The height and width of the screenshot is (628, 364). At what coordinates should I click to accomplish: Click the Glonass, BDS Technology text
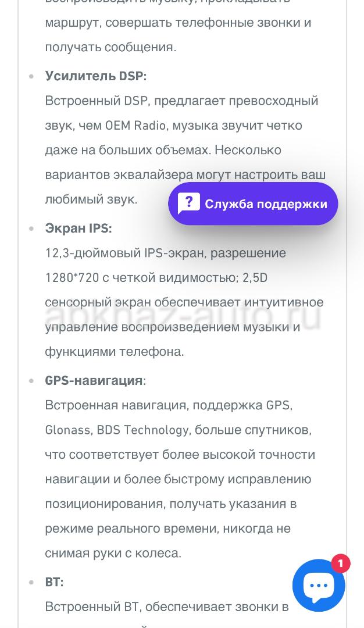pos(117,430)
